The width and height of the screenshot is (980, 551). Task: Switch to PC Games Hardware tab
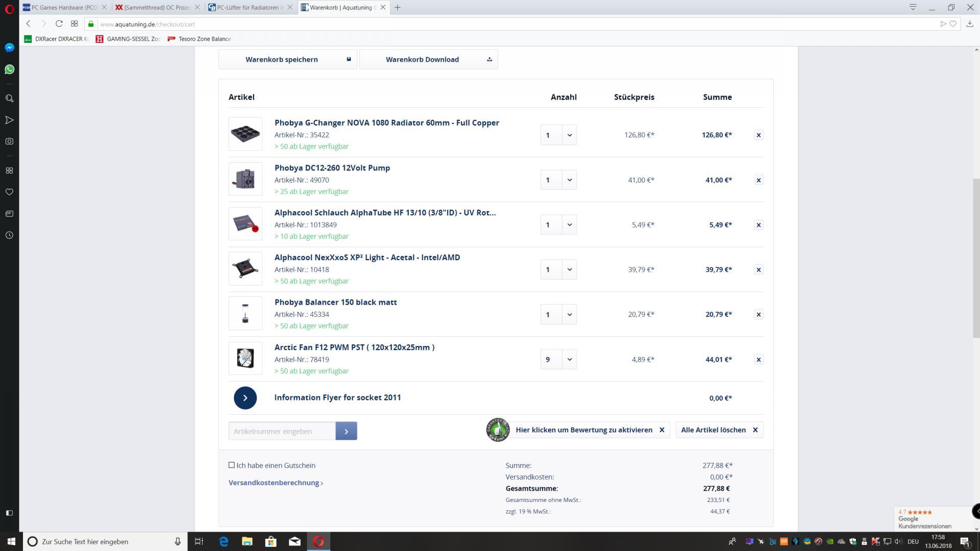65,8
